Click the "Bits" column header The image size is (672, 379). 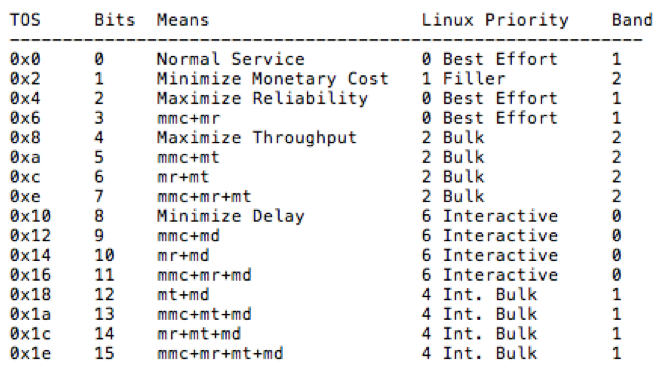coord(115,20)
